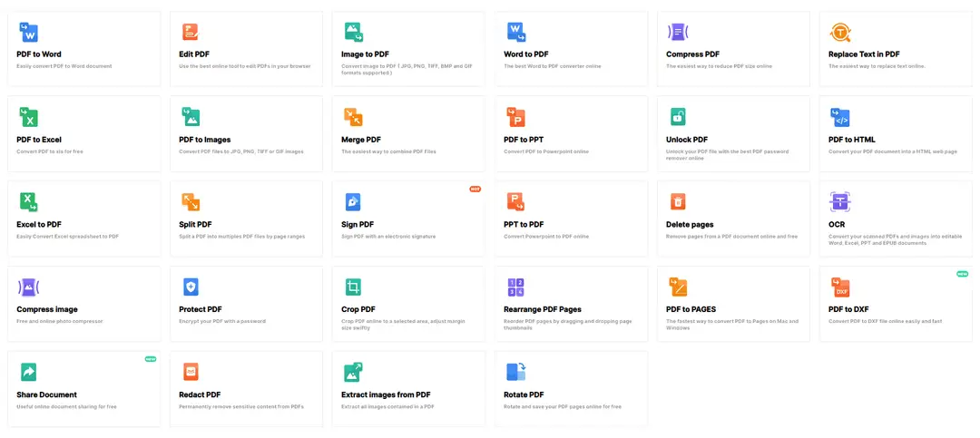Open the Rearrange PDF Pages title
Screen dimensions: 980x438
543,309
